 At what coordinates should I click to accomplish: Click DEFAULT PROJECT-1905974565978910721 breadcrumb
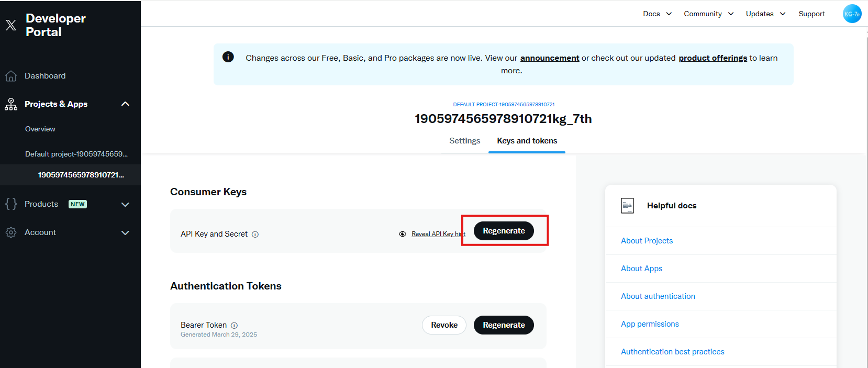tap(504, 105)
